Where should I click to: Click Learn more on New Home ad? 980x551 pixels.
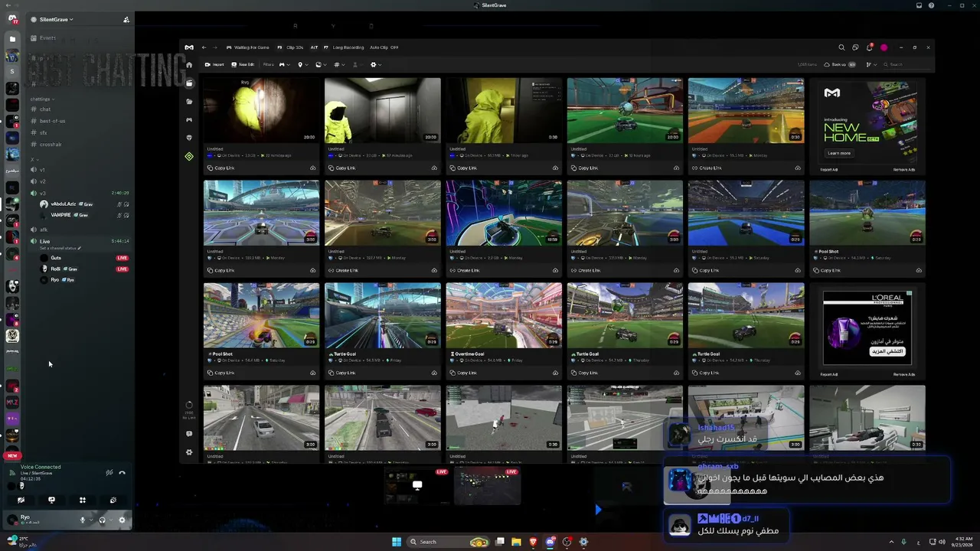pos(838,153)
